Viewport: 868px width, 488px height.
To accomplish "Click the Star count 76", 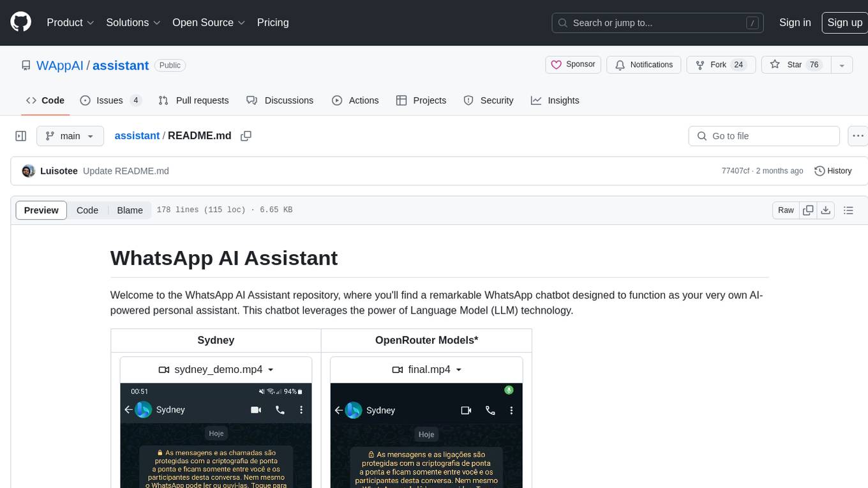I will point(814,65).
